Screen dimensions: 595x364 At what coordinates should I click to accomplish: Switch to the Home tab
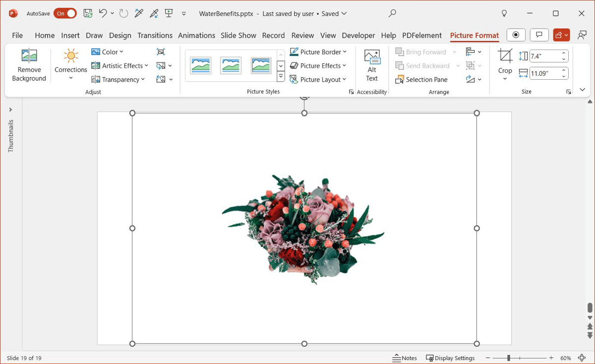pyautogui.click(x=45, y=35)
